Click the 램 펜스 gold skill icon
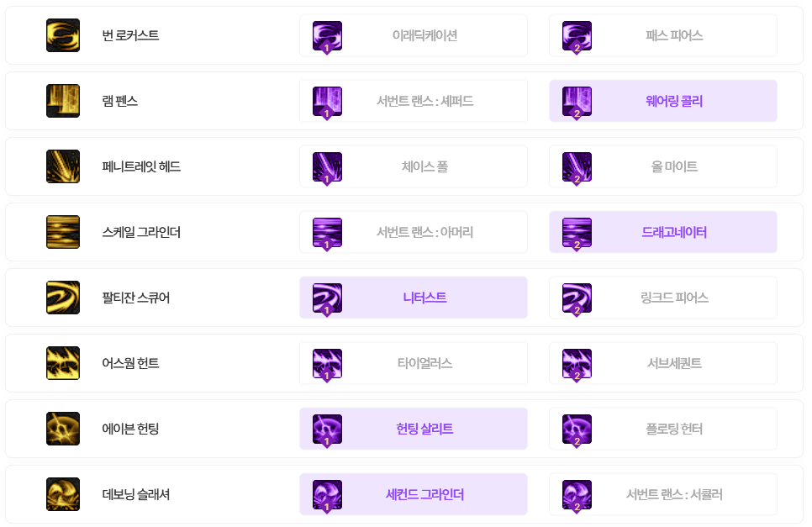The height and width of the screenshot is (527, 812). coord(63,101)
